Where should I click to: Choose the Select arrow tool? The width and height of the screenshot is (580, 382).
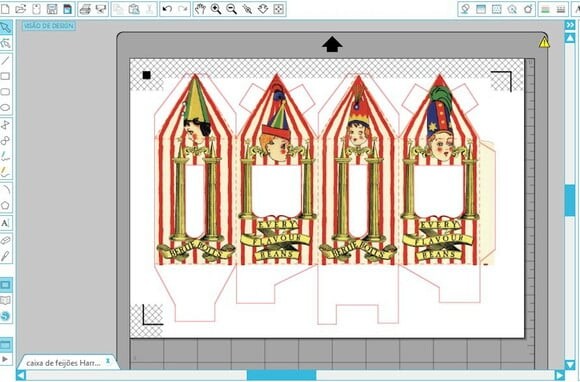pyautogui.click(x=5, y=28)
